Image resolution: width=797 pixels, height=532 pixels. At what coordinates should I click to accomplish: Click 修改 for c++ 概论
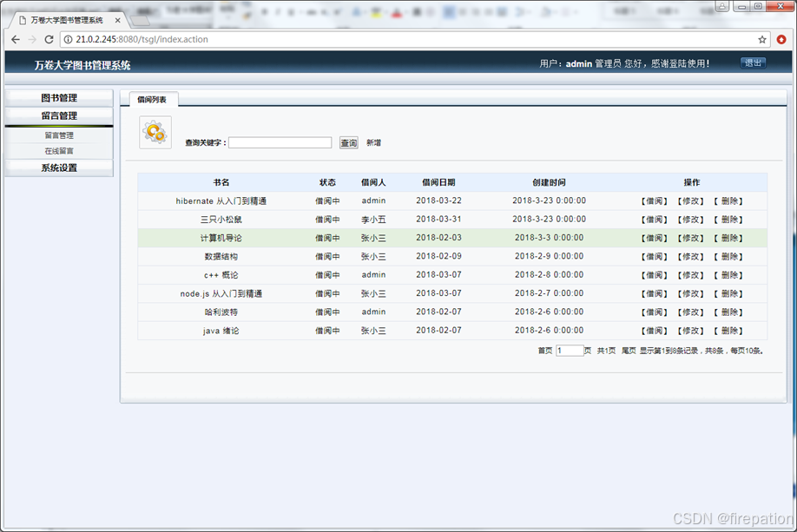pyautogui.click(x=691, y=275)
